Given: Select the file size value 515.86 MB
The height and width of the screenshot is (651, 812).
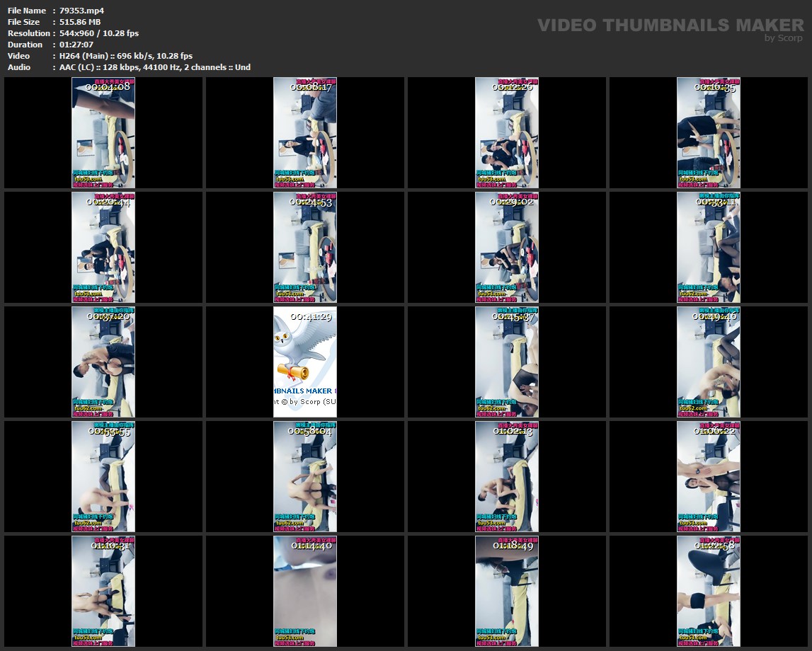Looking at the screenshot, I should click(x=80, y=22).
